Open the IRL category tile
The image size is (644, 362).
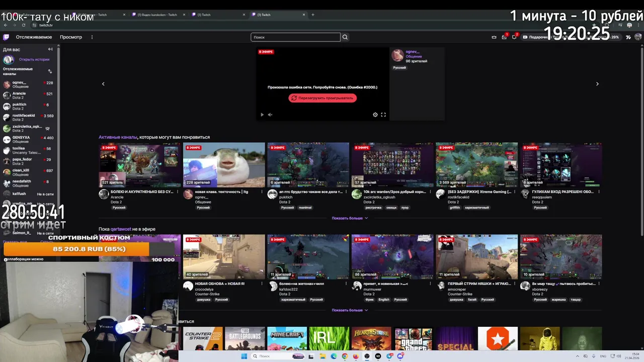tap(329, 338)
